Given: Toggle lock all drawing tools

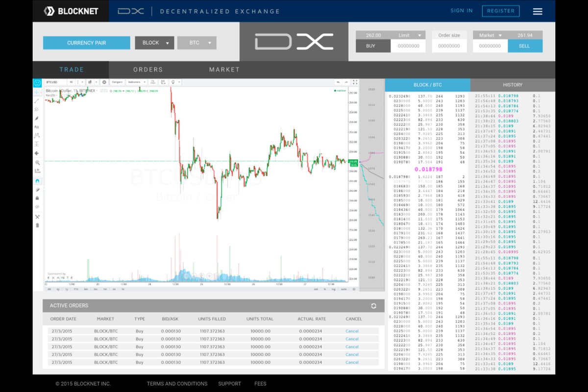Looking at the screenshot, I should 37,198.
